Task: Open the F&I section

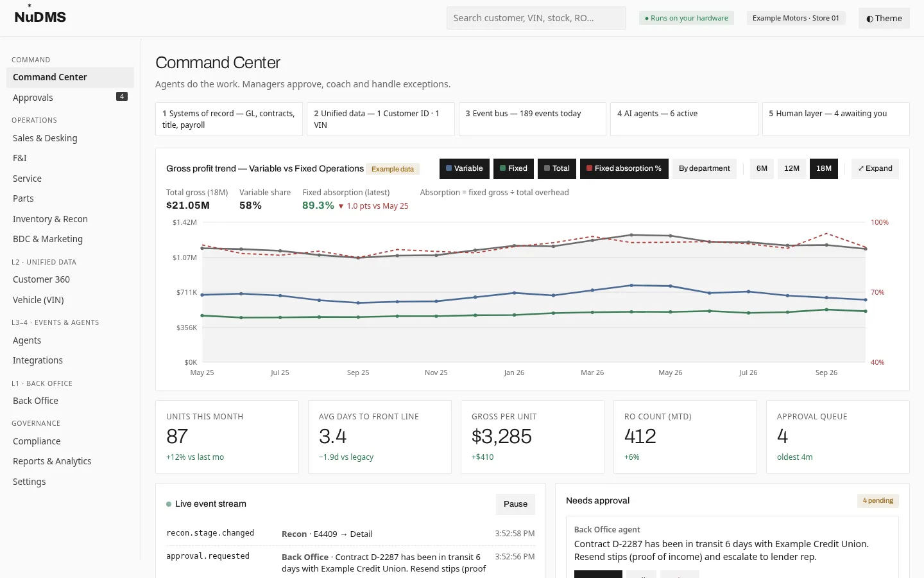Action: pyautogui.click(x=70, y=158)
